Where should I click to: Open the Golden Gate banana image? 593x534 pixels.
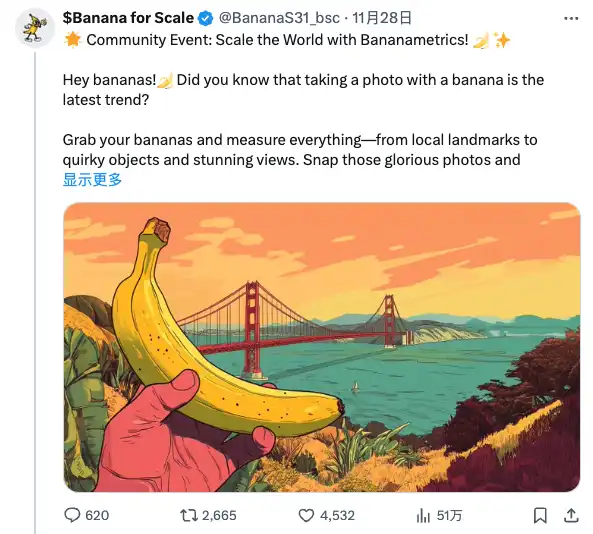[x=322, y=347]
